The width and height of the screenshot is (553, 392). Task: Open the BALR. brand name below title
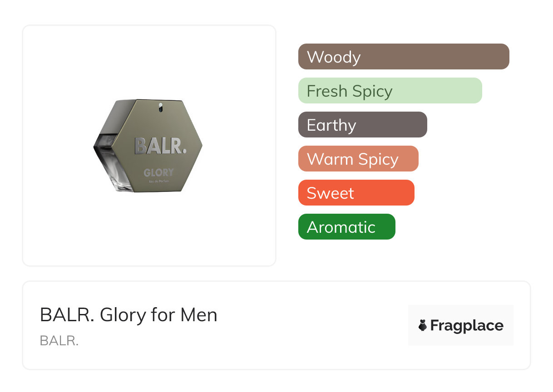(59, 341)
